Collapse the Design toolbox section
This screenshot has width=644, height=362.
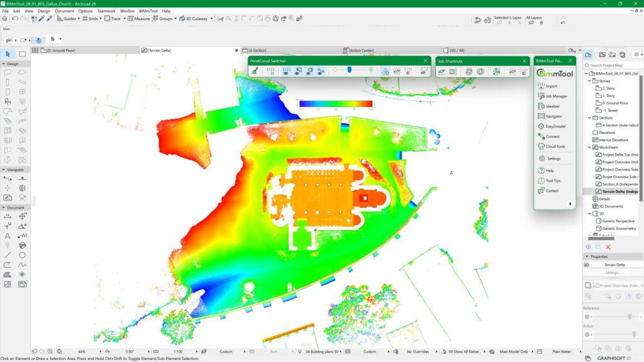click(x=4, y=63)
